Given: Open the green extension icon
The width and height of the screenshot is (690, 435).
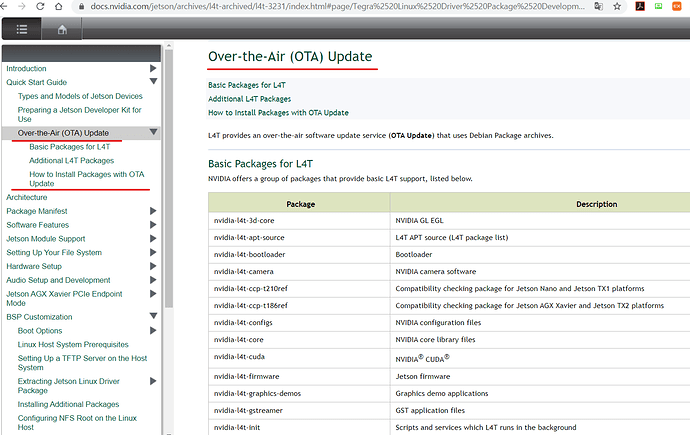Looking at the screenshot, I should (658, 6).
